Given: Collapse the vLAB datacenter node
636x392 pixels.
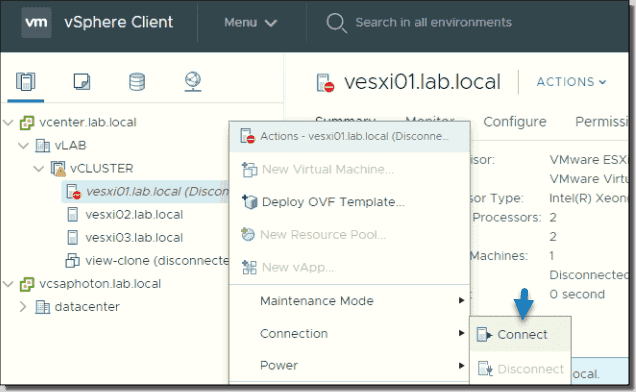Looking at the screenshot, I should (24, 145).
